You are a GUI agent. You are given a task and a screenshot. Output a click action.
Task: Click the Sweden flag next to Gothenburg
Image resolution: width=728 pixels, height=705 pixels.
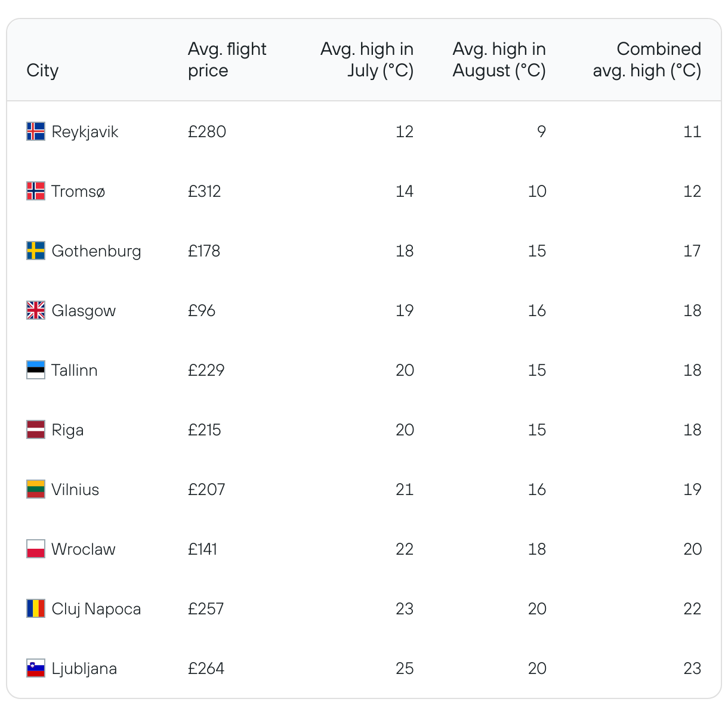(36, 251)
